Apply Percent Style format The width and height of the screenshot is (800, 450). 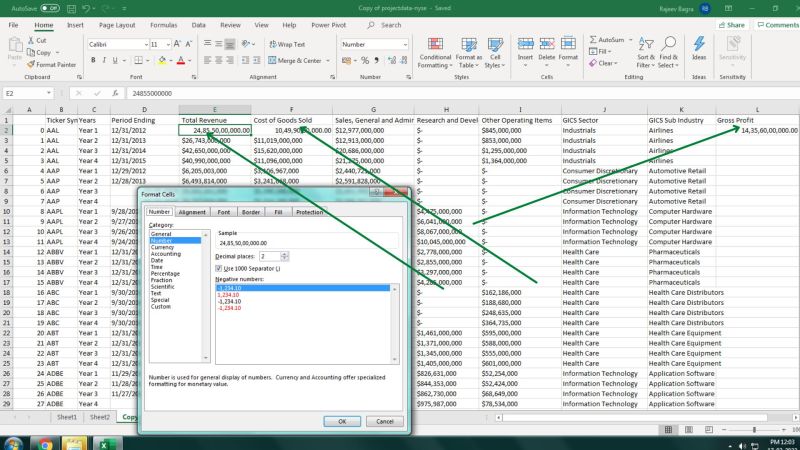coord(365,60)
